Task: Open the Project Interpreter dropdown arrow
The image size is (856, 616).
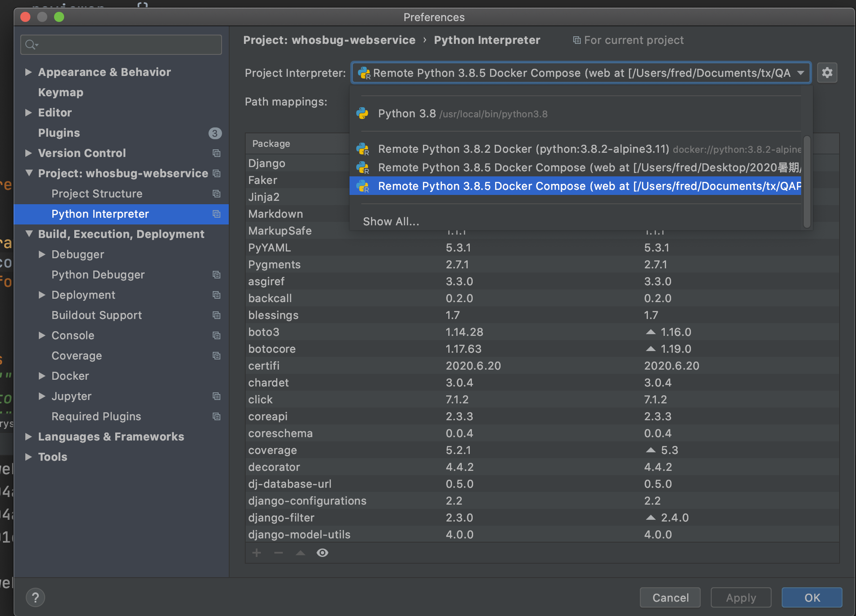Action: coord(801,73)
